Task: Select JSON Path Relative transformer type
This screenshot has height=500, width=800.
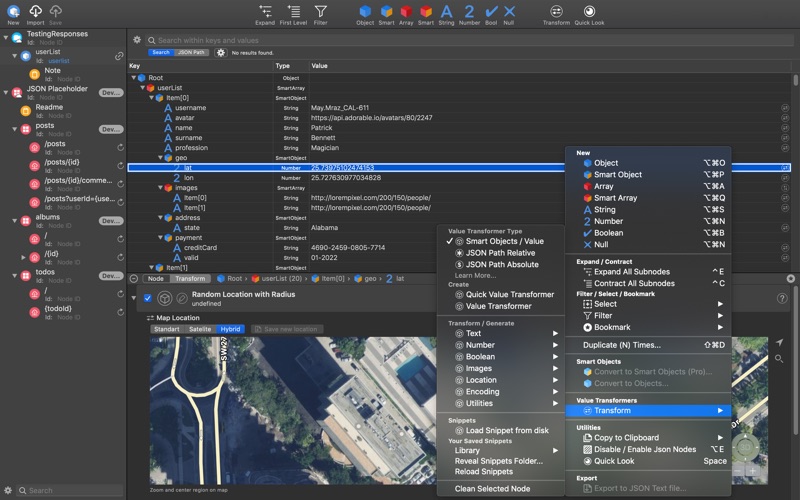Action: click(501, 253)
